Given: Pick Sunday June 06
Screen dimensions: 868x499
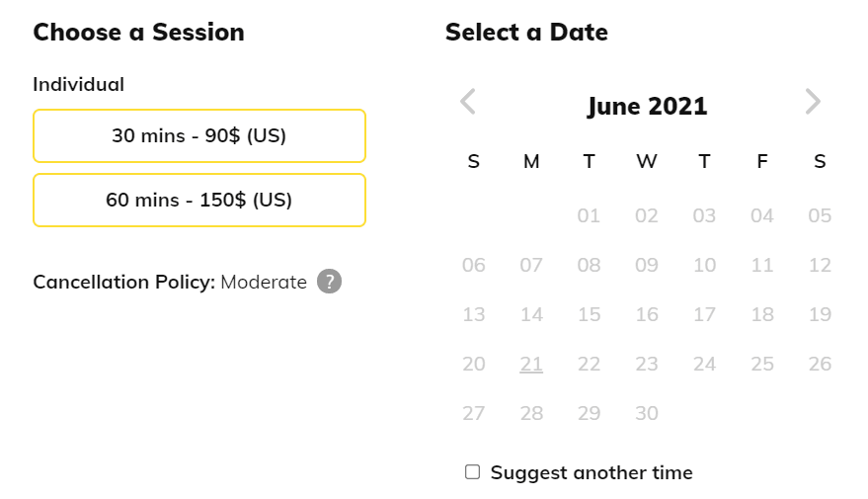Looking at the screenshot, I should coord(474,265).
